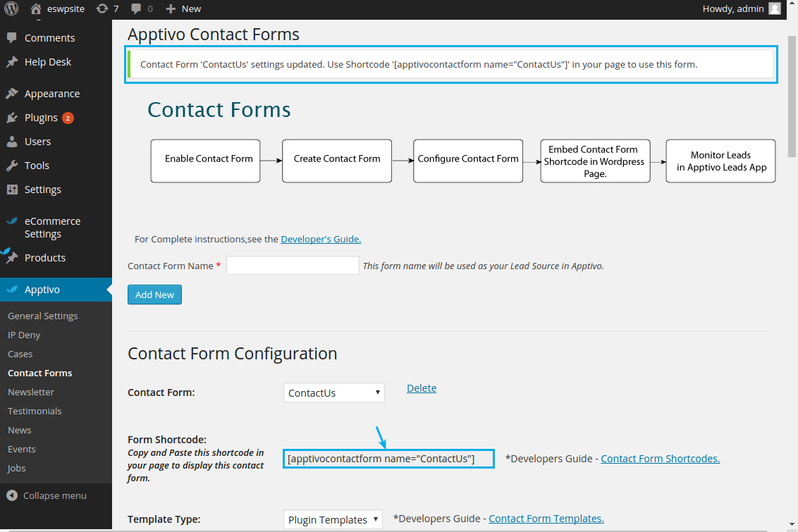Image resolution: width=798 pixels, height=532 pixels.
Task: Open the Settings menu
Action: coord(43,190)
